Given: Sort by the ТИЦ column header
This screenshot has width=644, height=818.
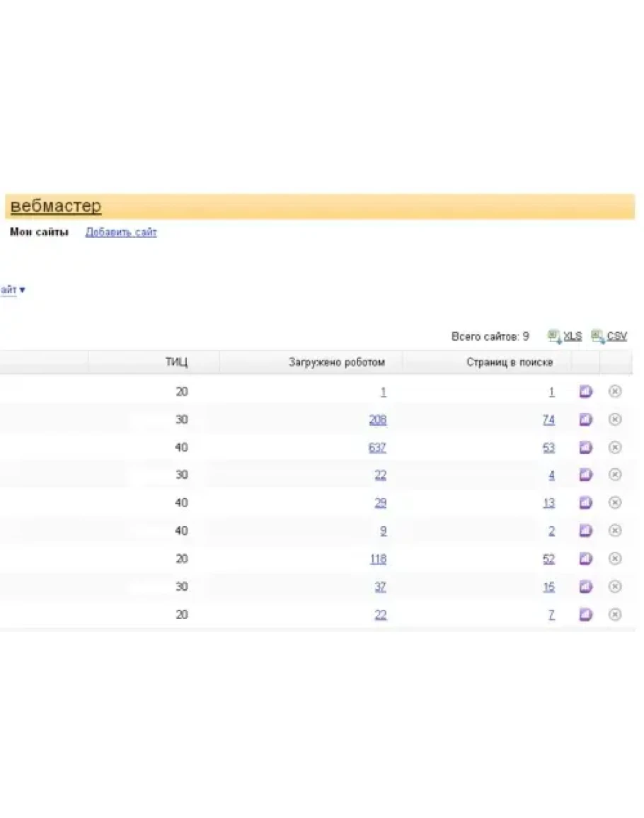Looking at the screenshot, I should [x=176, y=363].
